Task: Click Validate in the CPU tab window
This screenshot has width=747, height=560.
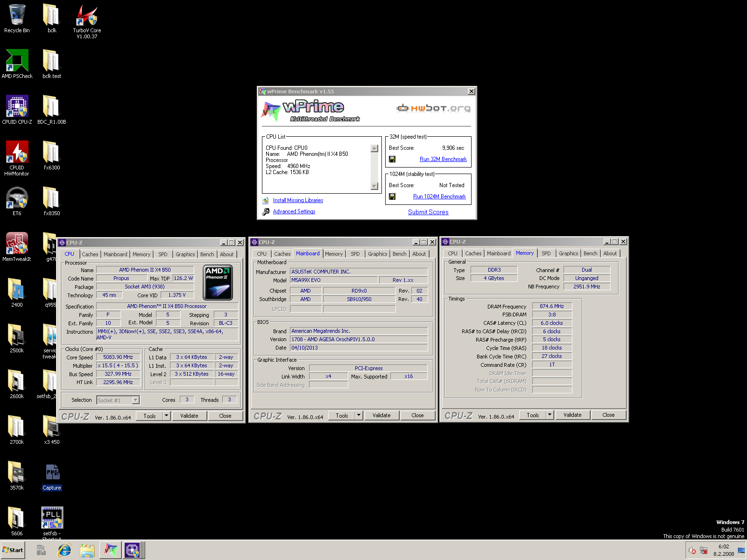Action: (189, 416)
